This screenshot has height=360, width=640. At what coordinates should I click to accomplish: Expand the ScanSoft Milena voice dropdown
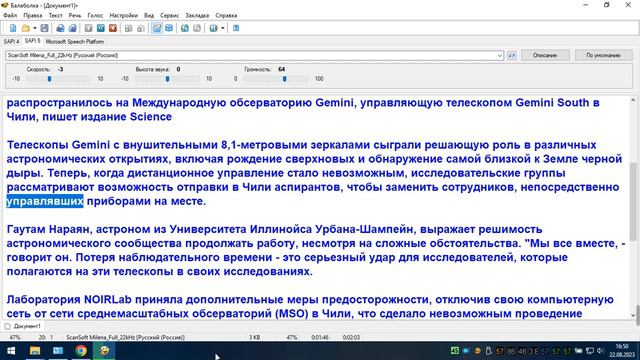(500, 56)
